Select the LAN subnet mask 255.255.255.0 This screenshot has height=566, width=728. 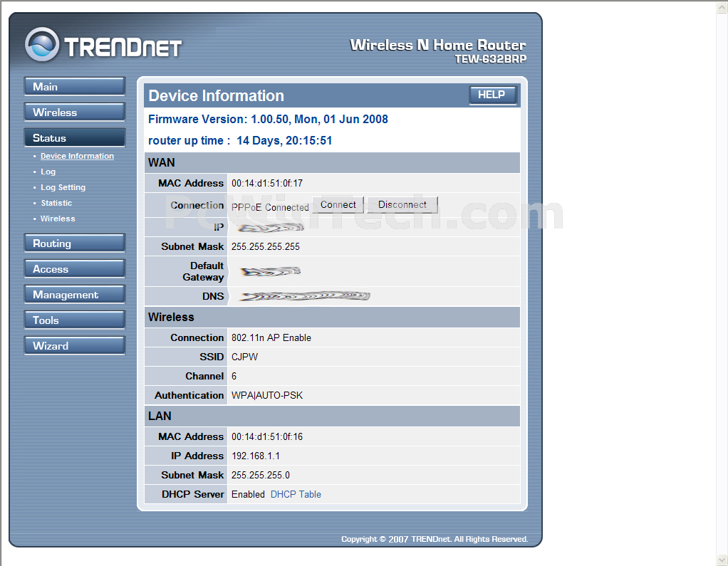tap(261, 476)
